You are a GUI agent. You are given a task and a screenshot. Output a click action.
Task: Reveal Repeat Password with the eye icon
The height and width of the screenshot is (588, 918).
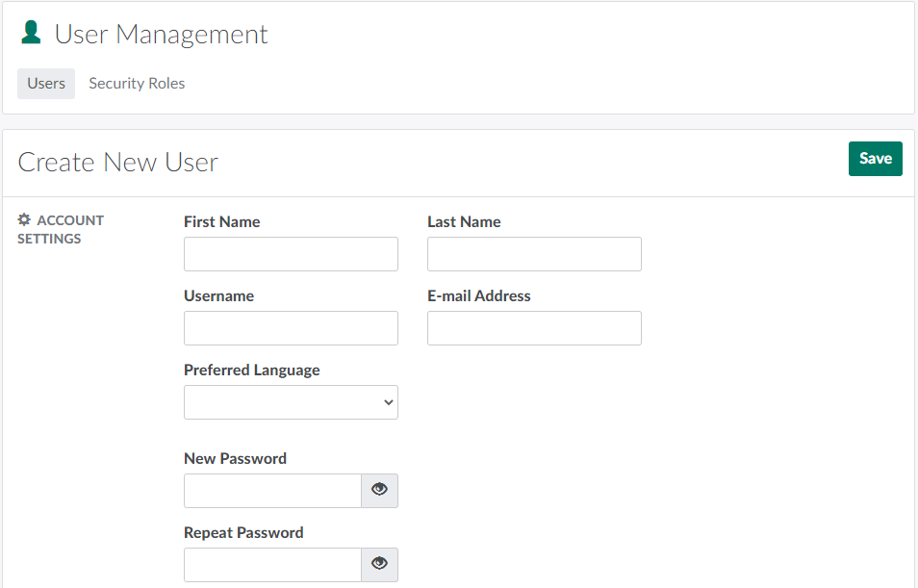(x=379, y=564)
